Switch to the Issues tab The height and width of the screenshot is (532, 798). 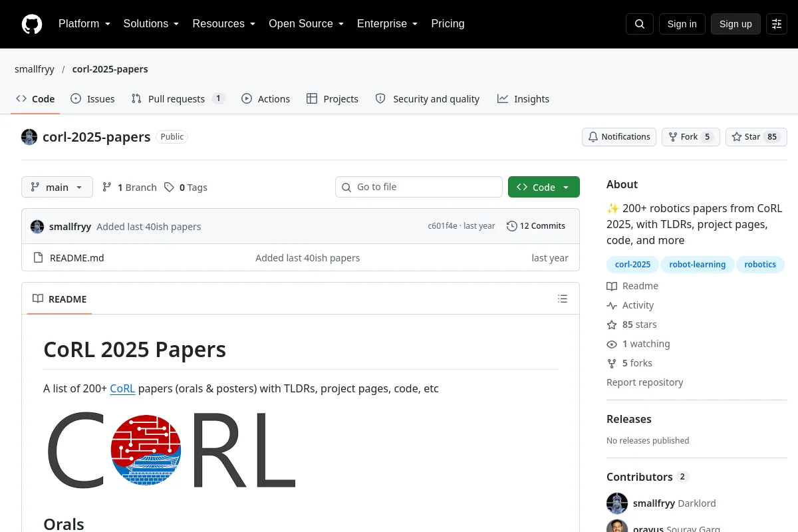click(x=92, y=98)
